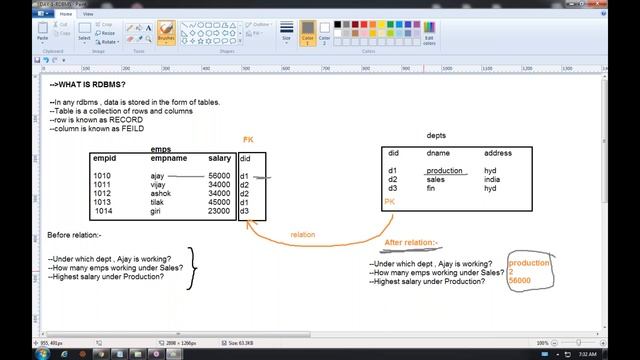
Task: Choose the Curve shape in the gallery
Action: (193, 25)
